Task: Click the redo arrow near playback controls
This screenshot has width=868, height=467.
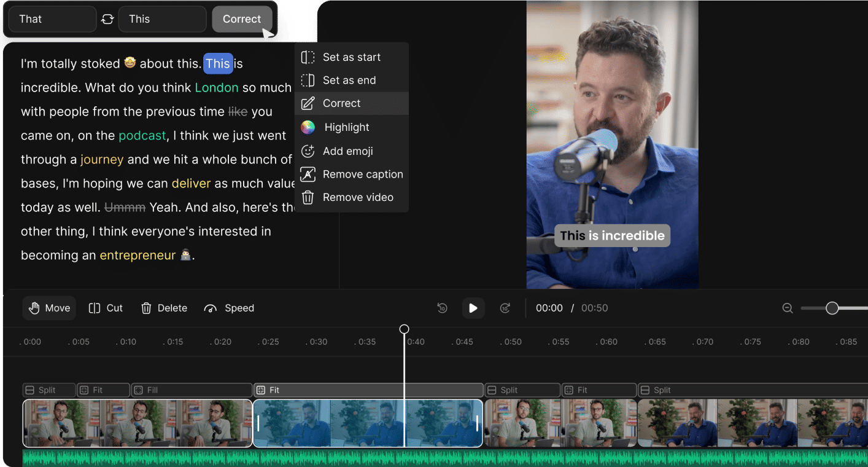Action: click(x=505, y=308)
